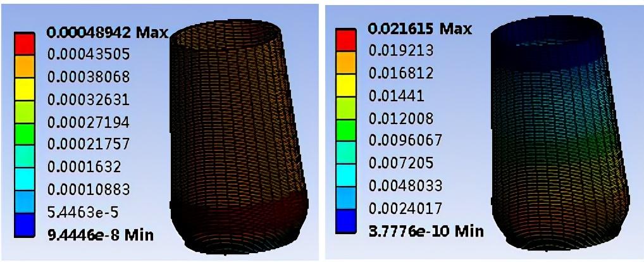Select the legend value 0.0096067
The height and width of the screenshot is (262, 644).
(404, 141)
